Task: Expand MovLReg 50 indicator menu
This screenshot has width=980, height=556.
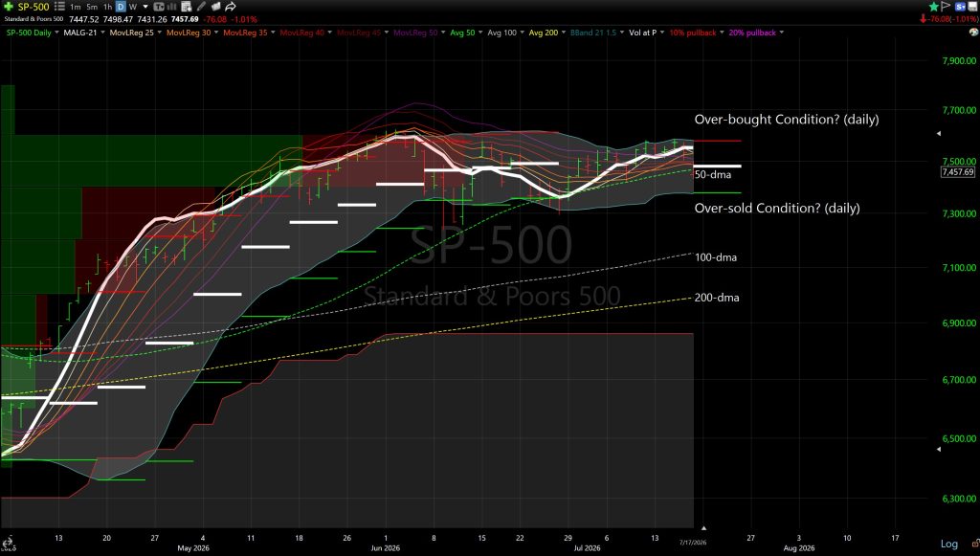Action: 442,33
